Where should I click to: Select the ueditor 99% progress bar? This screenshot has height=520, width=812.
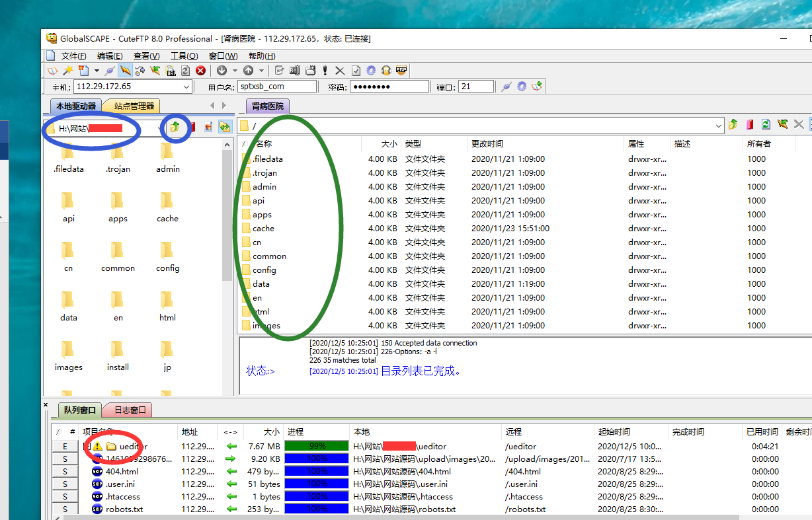(316, 446)
